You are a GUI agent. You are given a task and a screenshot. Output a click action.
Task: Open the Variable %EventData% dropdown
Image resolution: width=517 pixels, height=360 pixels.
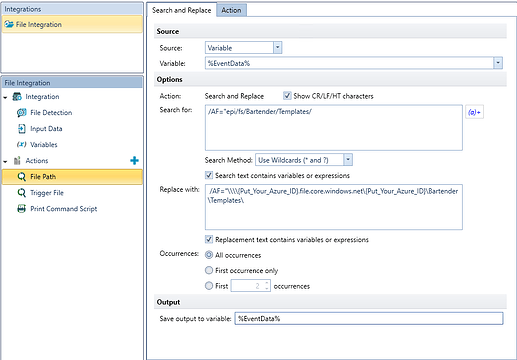(498, 63)
